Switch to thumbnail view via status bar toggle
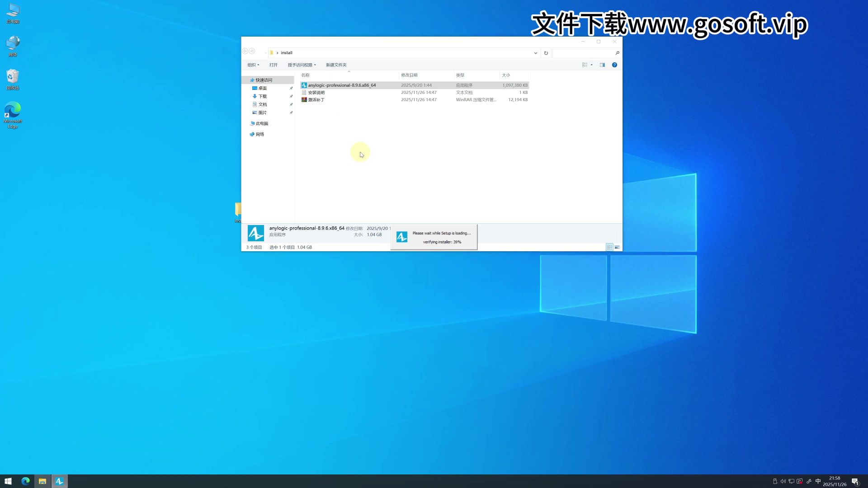Screen dimensions: 868x488 pyautogui.click(x=617, y=247)
